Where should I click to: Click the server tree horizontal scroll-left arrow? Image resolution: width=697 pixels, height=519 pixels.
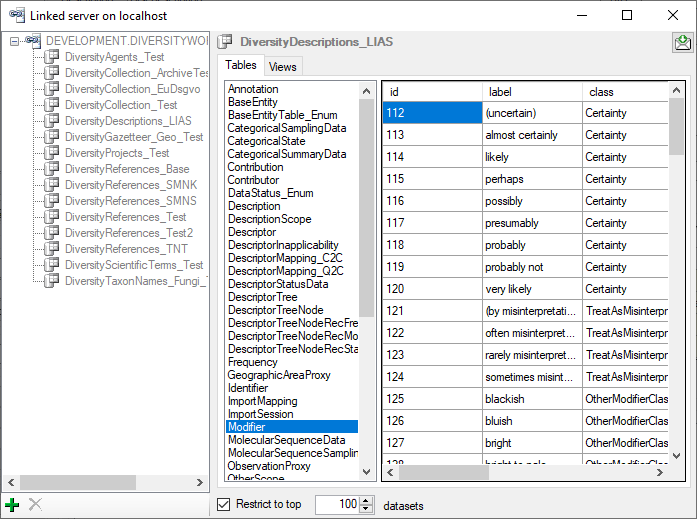[x=11, y=483]
